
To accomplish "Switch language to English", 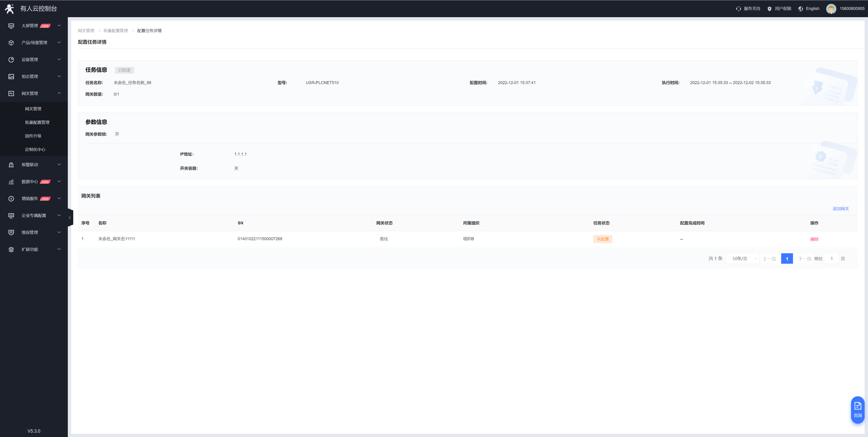I will (x=812, y=9).
